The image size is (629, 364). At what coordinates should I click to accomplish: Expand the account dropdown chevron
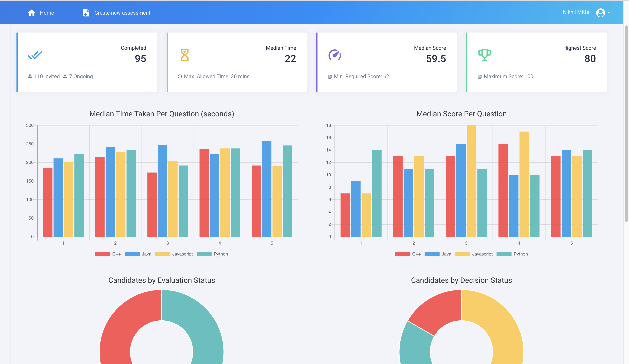(x=609, y=13)
